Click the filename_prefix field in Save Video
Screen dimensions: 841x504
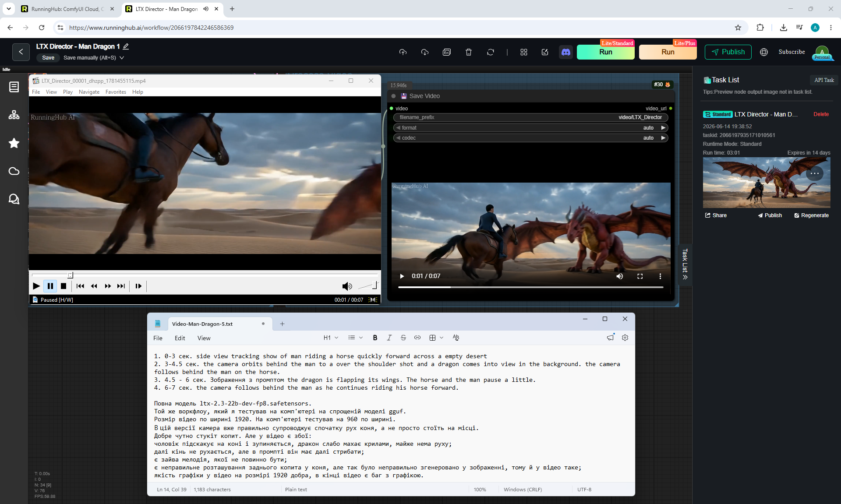pos(530,117)
